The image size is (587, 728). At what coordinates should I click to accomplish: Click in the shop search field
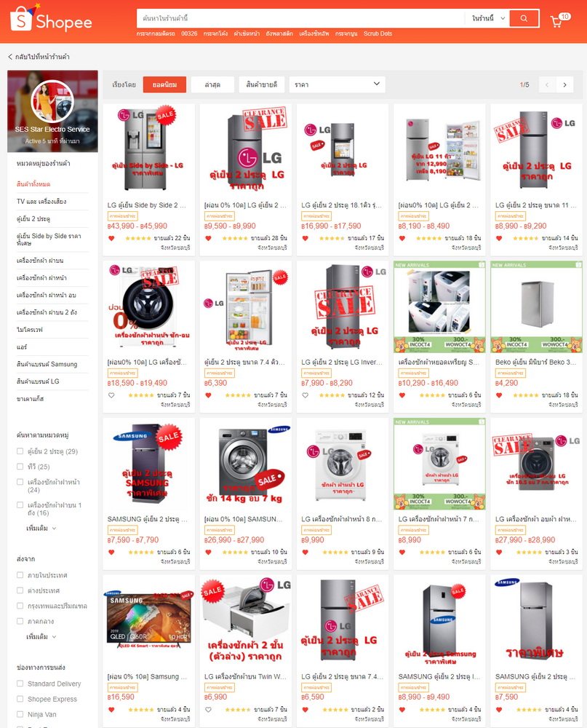tap(300, 19)
